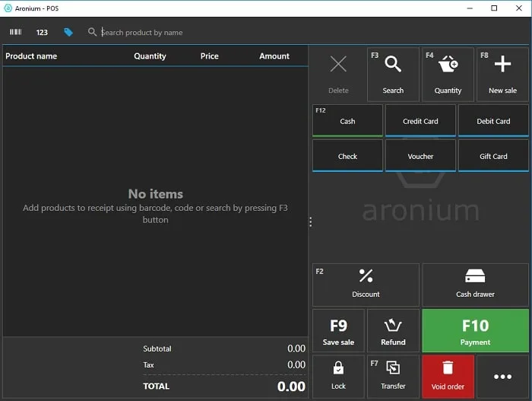Close the Aronium POS window
532x401 pixels.
tap(519, 8)
